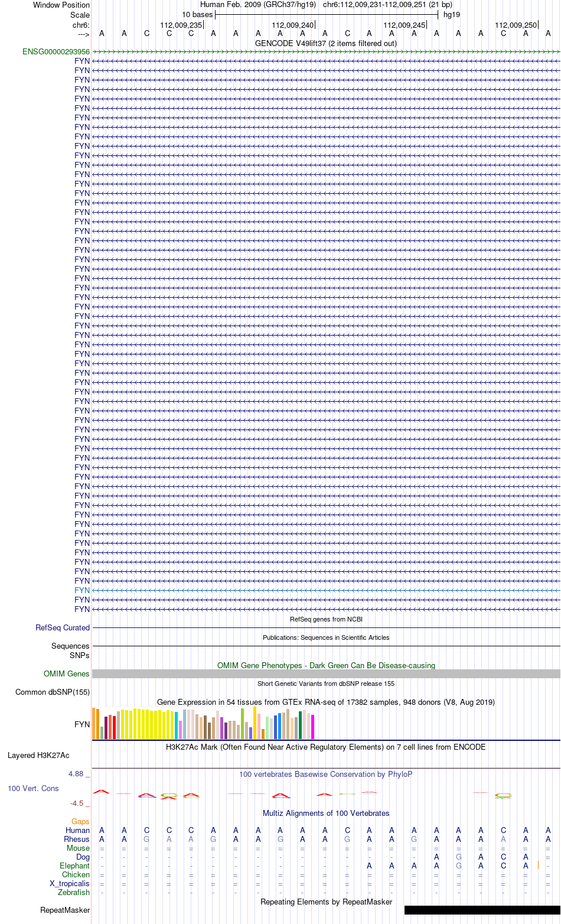Open the OMIM Gene Phenotypes track title
Viewport: 561px width, 924px height.
[x=326, y=665]
